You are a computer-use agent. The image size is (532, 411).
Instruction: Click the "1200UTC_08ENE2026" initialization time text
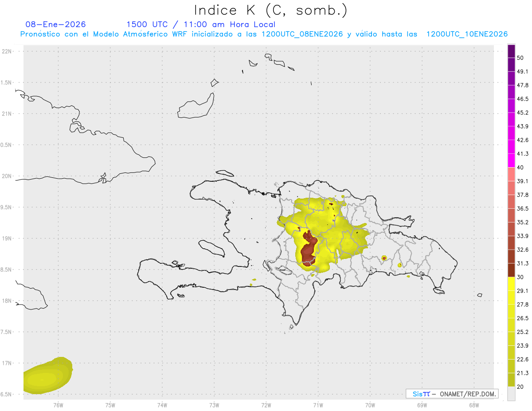(302, 34)
